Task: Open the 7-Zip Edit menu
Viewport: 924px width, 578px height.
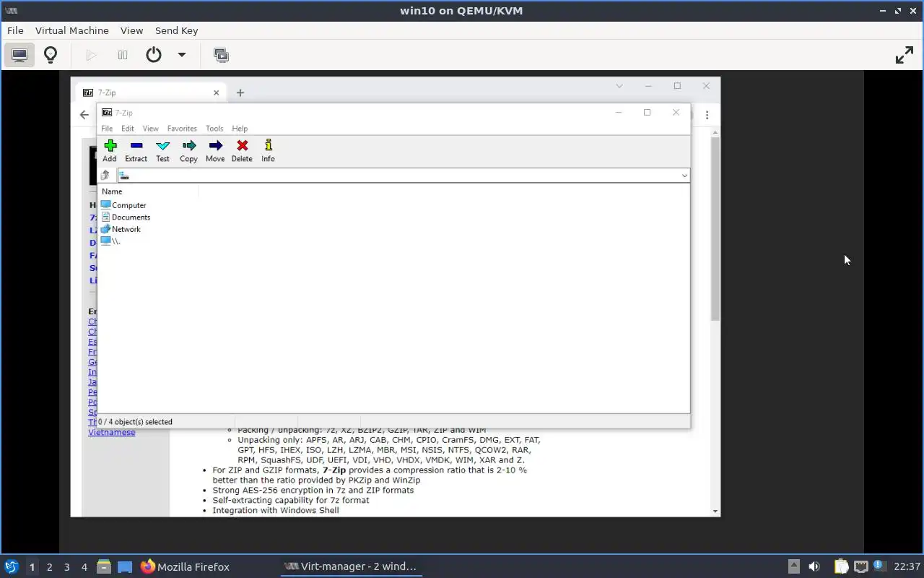Action: pyautogui.click(x=128, y=129)
